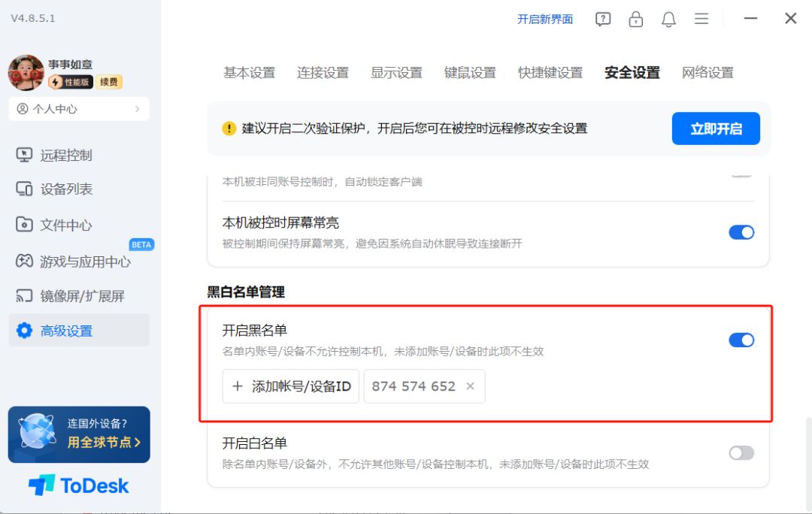812x514 pixels.
Task: Click the 用全球节点 promotion banner
Action: click(79, 434)
